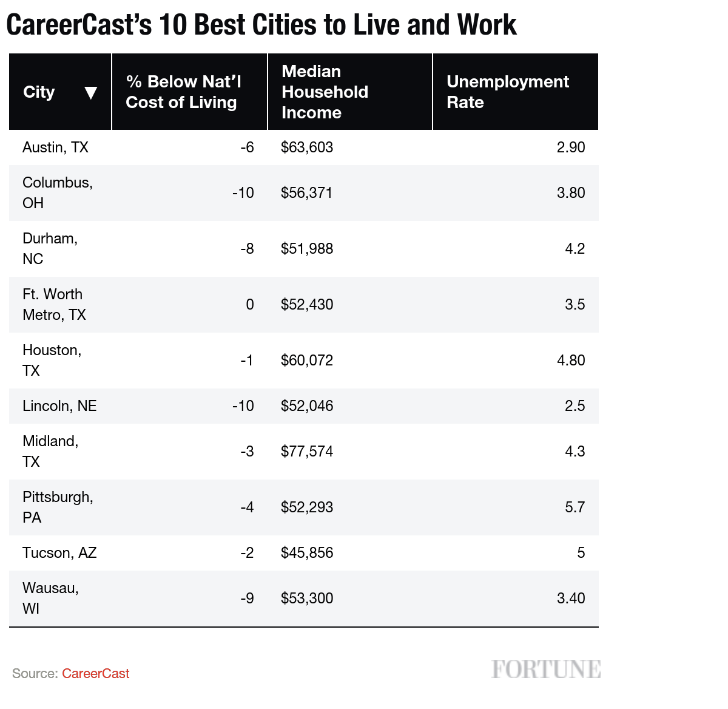Open the CareerCast source link
Screen dimensions: 728x709
pos(95,674)
